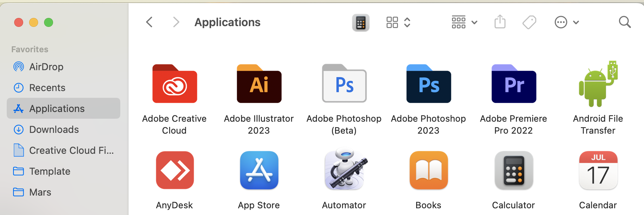Zoom the window with green button
The image size is (644, 215).
pos(49,22)
